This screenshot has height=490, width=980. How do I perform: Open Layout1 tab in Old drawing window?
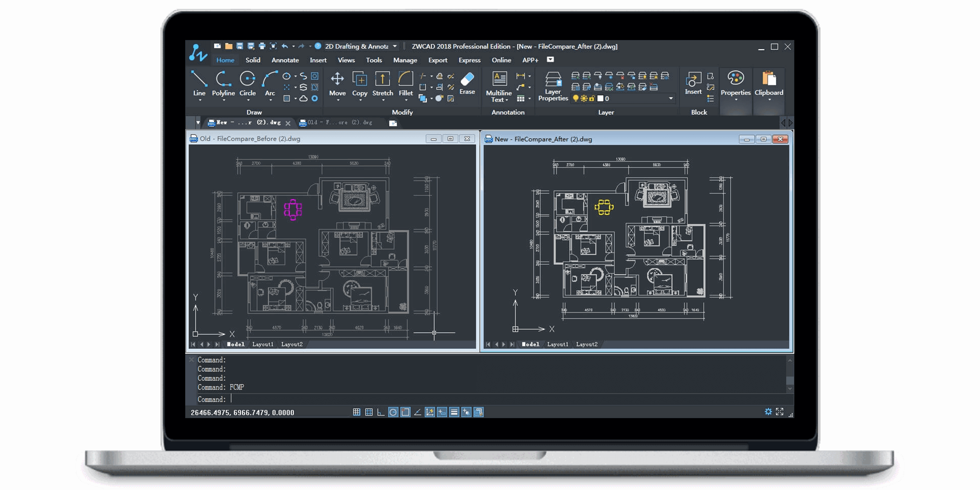[263, 344]
